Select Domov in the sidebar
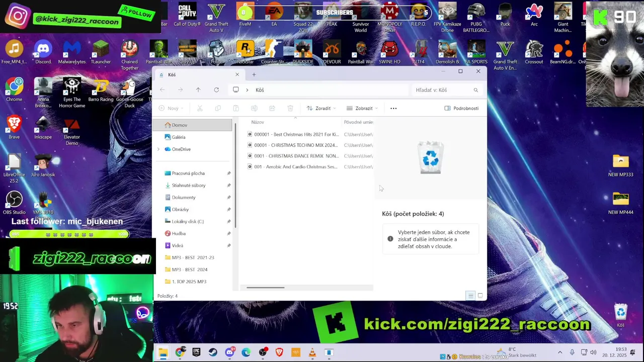The image size is (644, 362). 192,125
